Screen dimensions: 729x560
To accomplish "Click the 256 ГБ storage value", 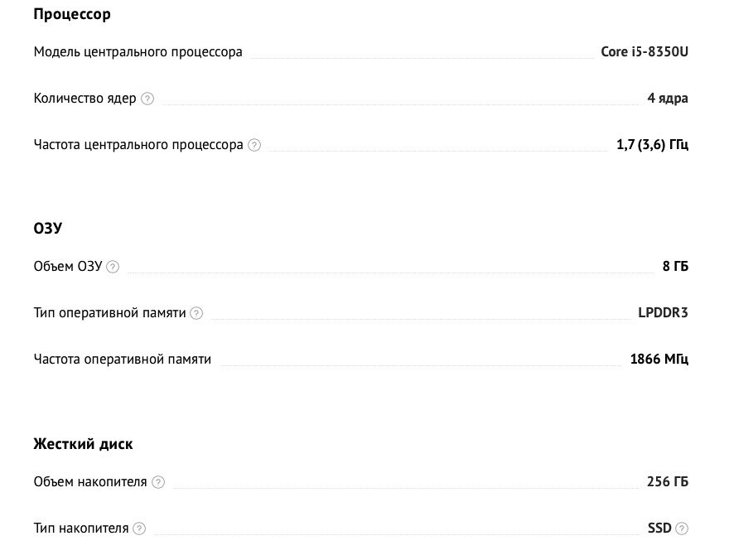I will (668, 482).
